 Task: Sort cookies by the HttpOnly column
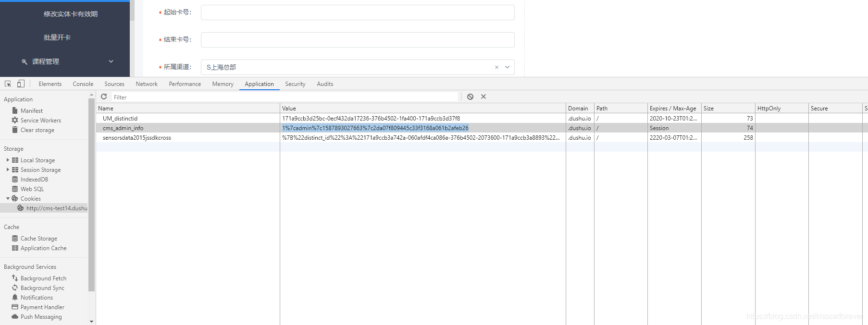782,108
